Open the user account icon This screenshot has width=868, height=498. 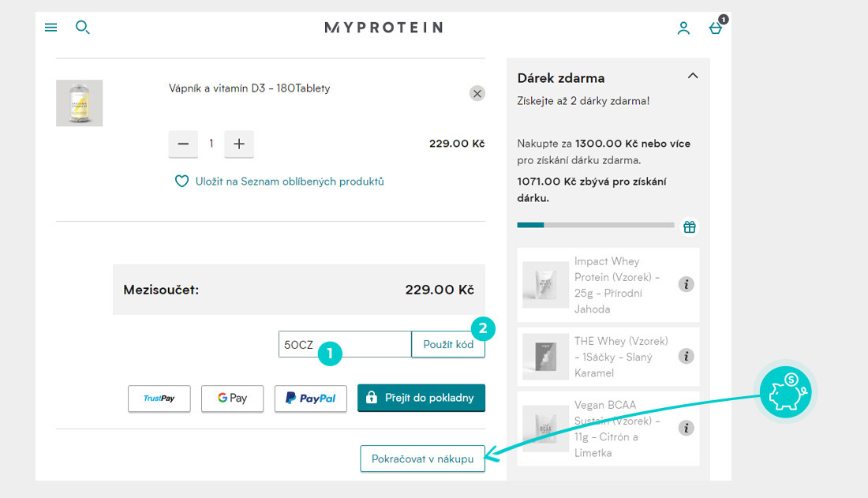coord(683,28)
